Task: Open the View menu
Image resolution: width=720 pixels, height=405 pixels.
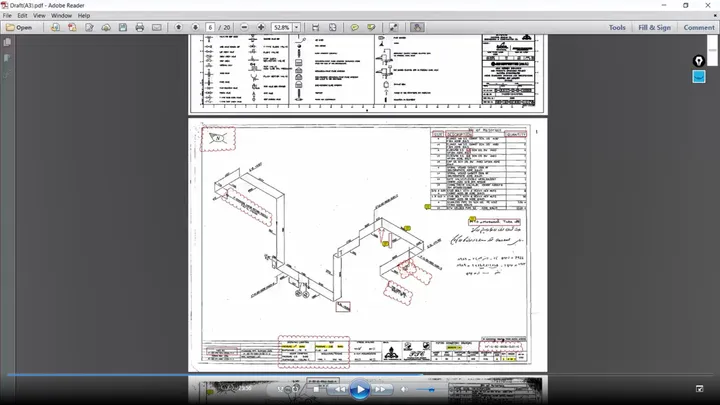Action: coord(39,16)
